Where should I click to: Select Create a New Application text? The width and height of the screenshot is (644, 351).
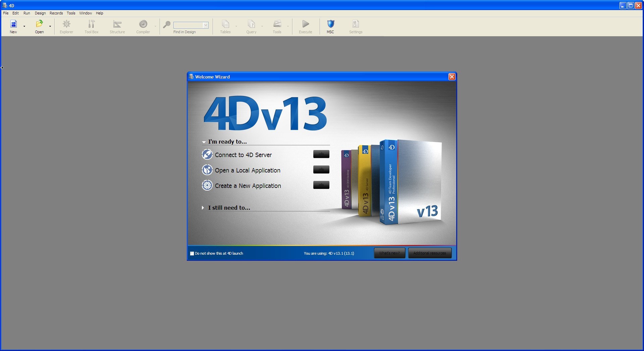click(x=248, y=186)
